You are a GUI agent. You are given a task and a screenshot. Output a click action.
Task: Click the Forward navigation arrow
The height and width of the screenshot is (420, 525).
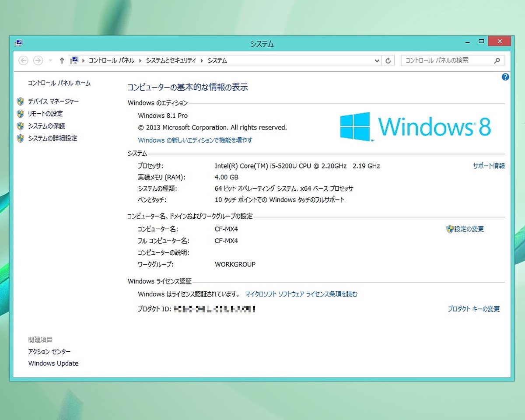point(38,61)
